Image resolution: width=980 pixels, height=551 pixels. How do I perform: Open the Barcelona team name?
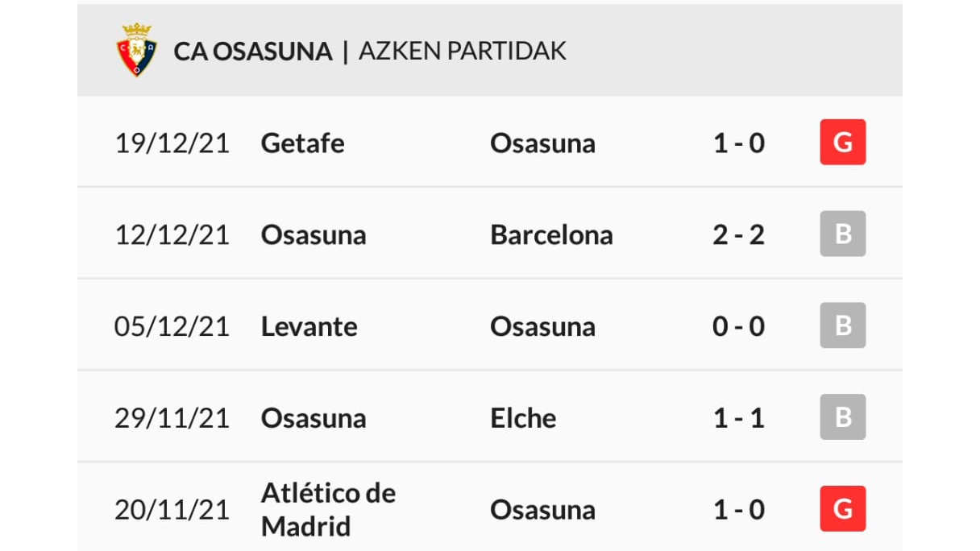coord(551,235)
